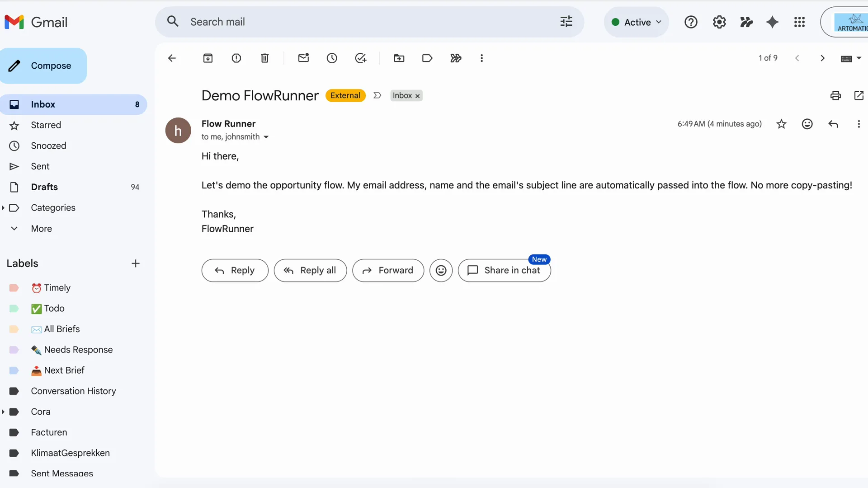The width and height of the screenshot is (868, 488).
Task: Open Active status dropdown
Action: 637,22
